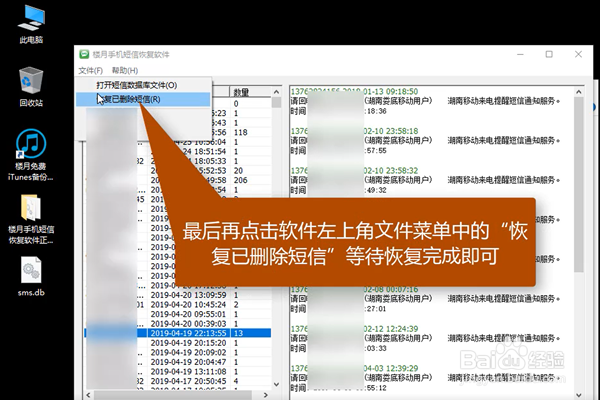Click the list panel scroll up arrow

(276, 92)
